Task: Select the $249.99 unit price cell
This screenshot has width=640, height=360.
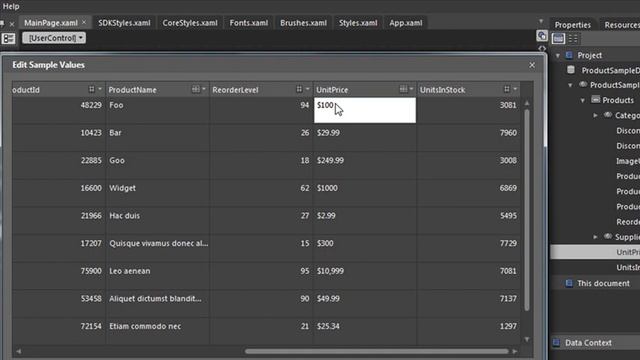Action: pos(365,165)
